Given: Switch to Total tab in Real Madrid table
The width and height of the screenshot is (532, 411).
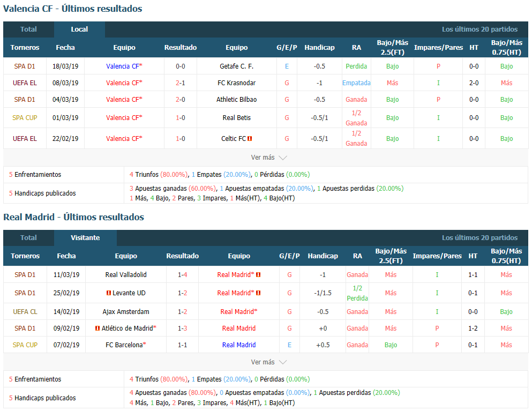Looking at the screenshot, I should click(x=28, y=237).
